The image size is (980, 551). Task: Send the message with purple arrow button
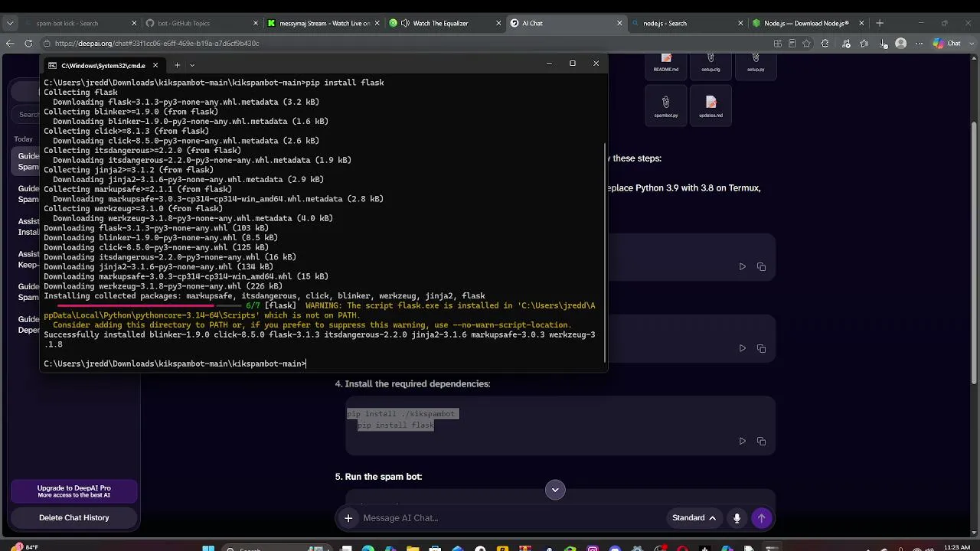761,518
